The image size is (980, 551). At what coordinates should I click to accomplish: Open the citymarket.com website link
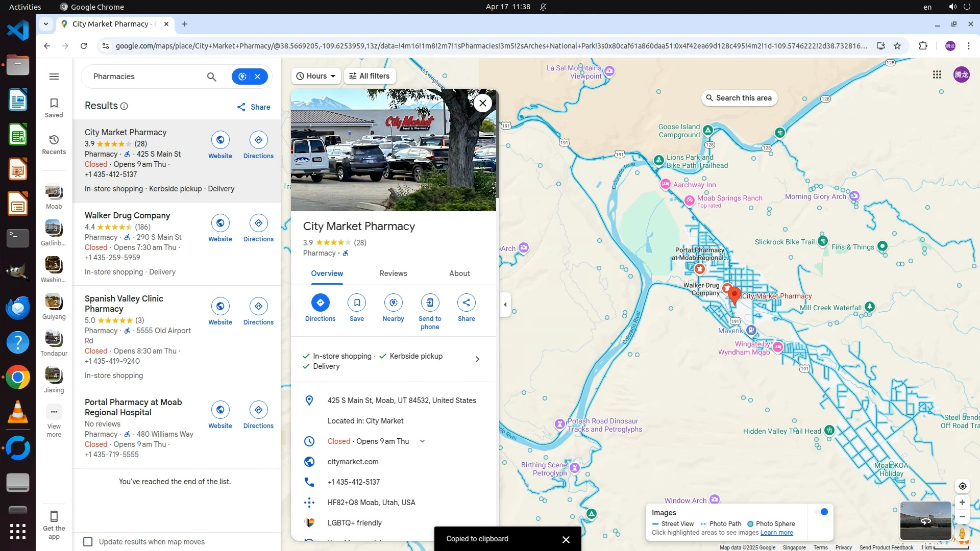353,462
